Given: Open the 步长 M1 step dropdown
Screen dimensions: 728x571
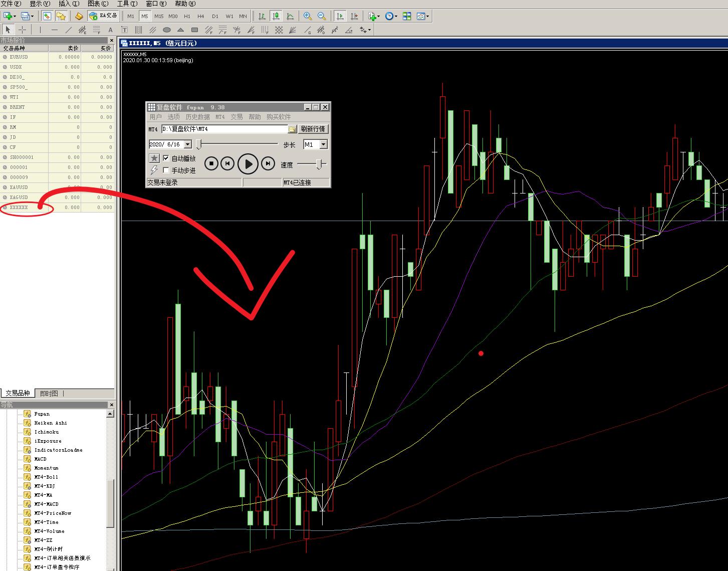Looking at the screenshot, I should (x=324, y=144).
